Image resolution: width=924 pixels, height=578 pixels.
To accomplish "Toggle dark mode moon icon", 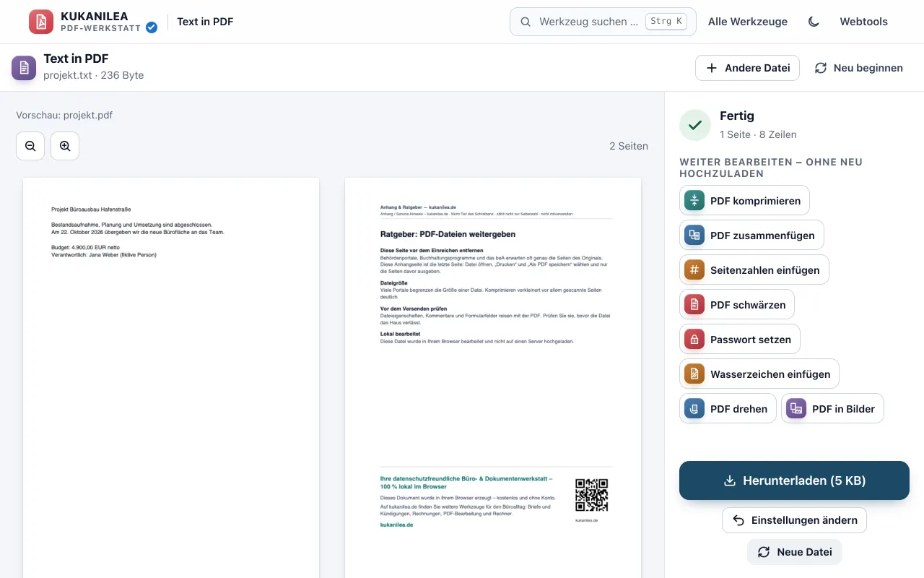I will (814, 22).
